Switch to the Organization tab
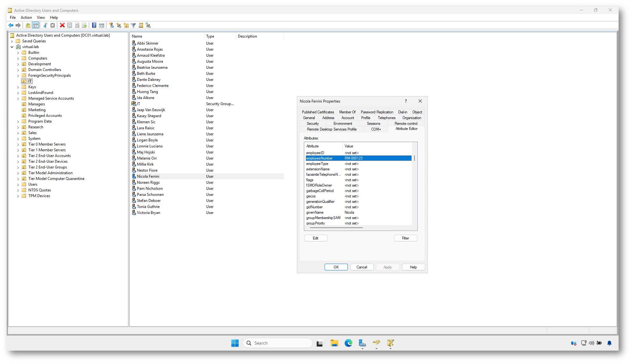 click(x=412, y=118)
